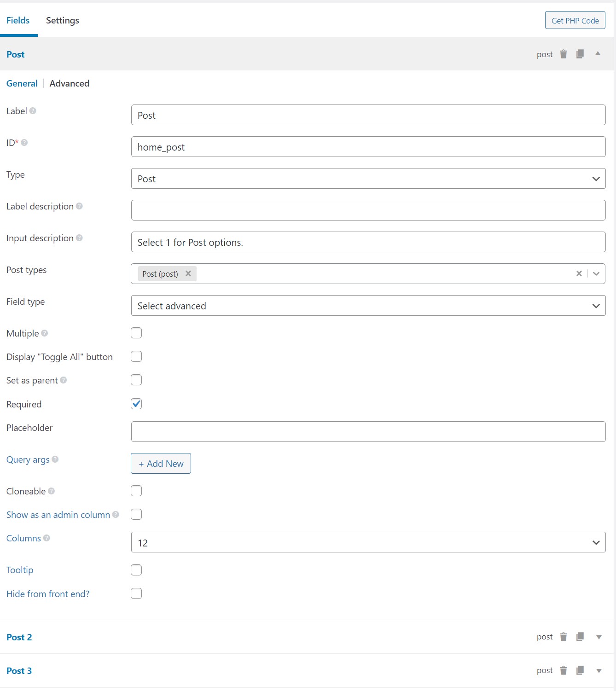Screen dimensions: 616x691
Task: Check the Set as parent box
Action: (x=136, y=380)
